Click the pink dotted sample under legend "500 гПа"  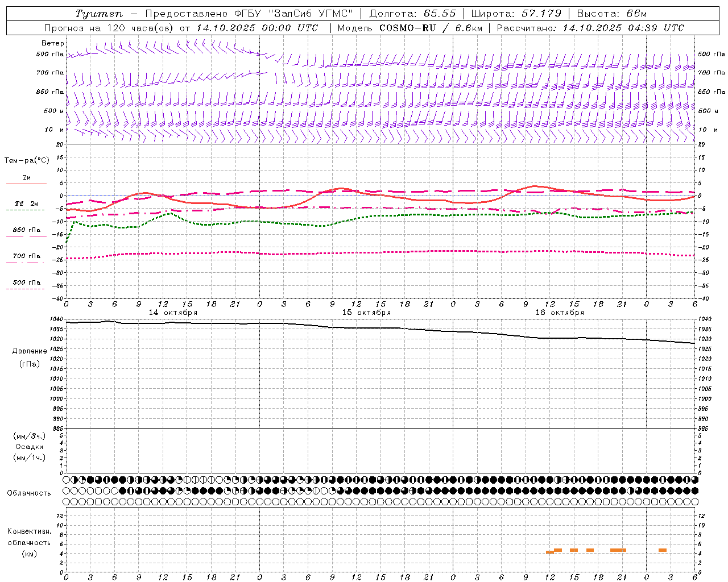tap(25, 289)
